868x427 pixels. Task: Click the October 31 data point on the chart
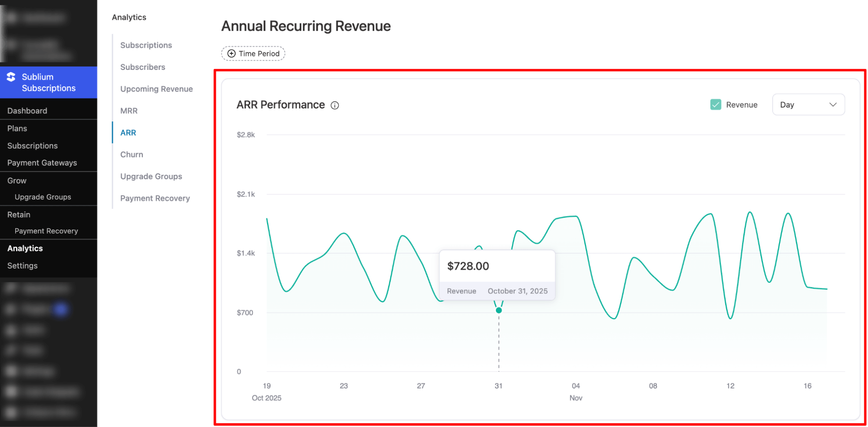tap(498, 310)
